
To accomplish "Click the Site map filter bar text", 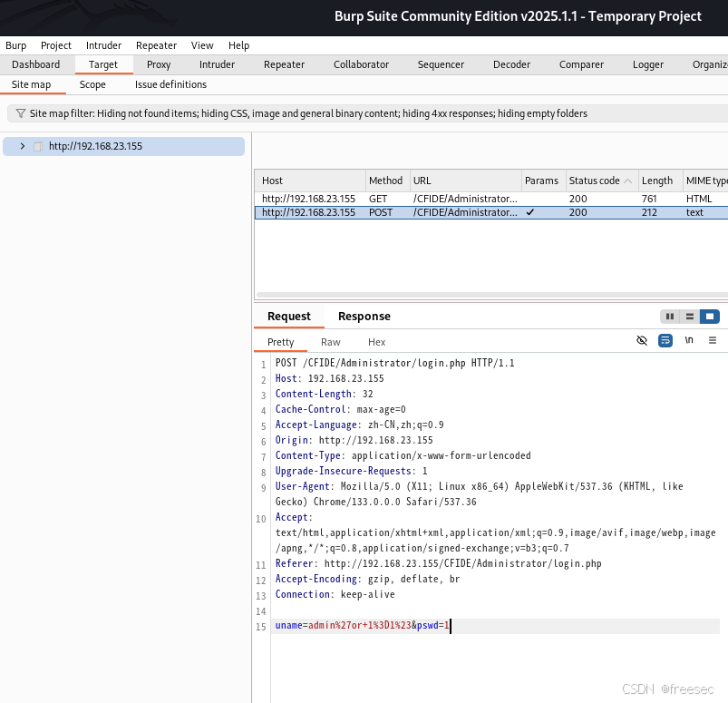I will [x=308, y=113].
